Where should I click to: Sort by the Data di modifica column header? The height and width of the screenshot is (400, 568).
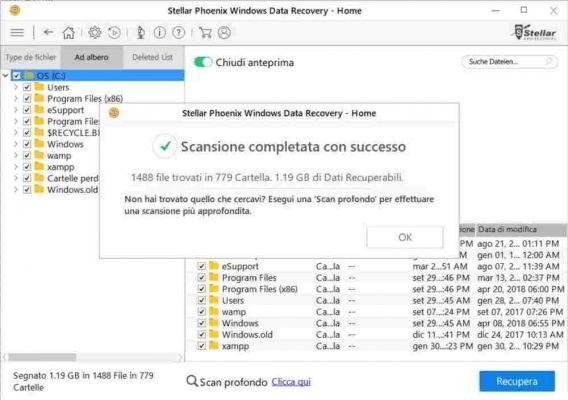(520, 229)
